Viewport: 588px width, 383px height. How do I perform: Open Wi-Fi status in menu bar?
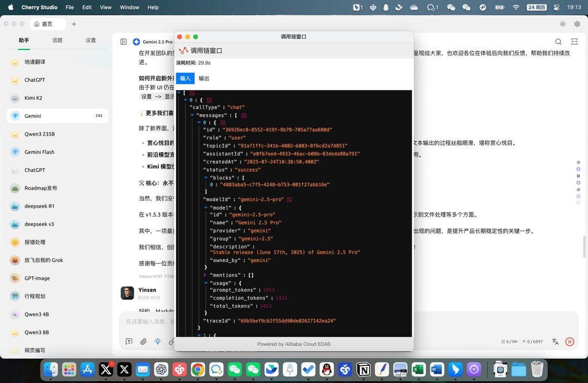[x=515, y=7]
